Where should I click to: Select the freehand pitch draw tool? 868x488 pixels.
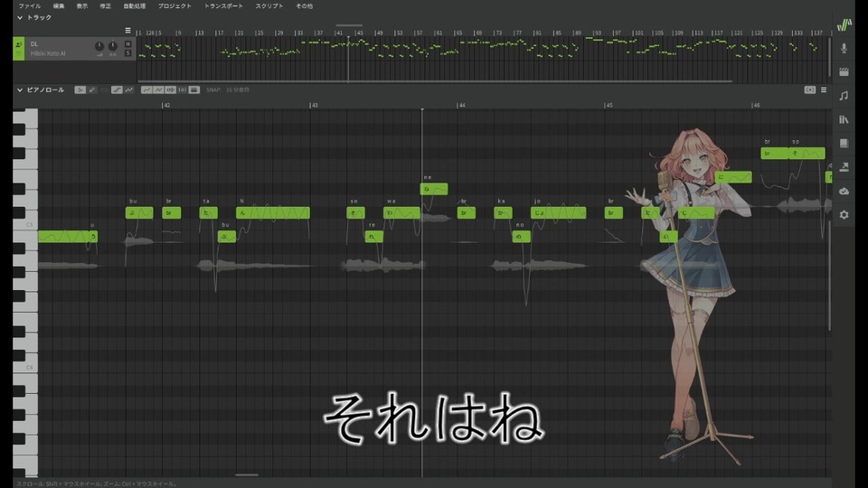coord(129,89)
